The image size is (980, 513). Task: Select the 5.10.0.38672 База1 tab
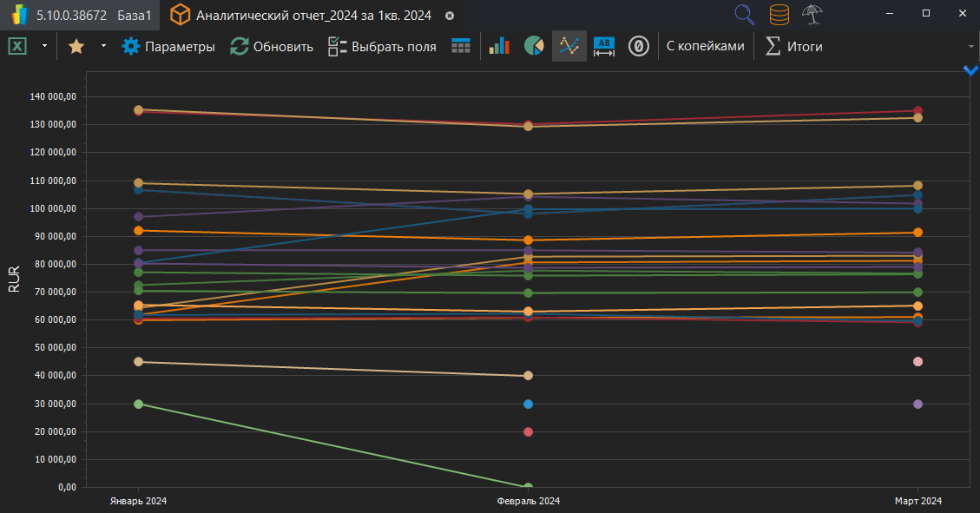tap(80, 15)
